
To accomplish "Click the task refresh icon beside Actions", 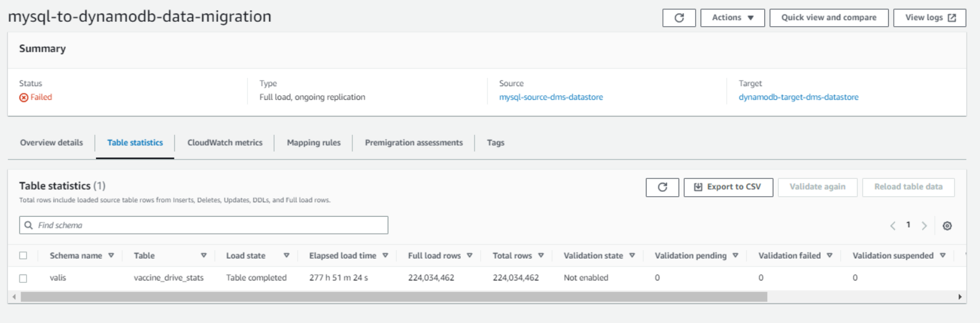I will pyautogui.click(x=679, y=18).
